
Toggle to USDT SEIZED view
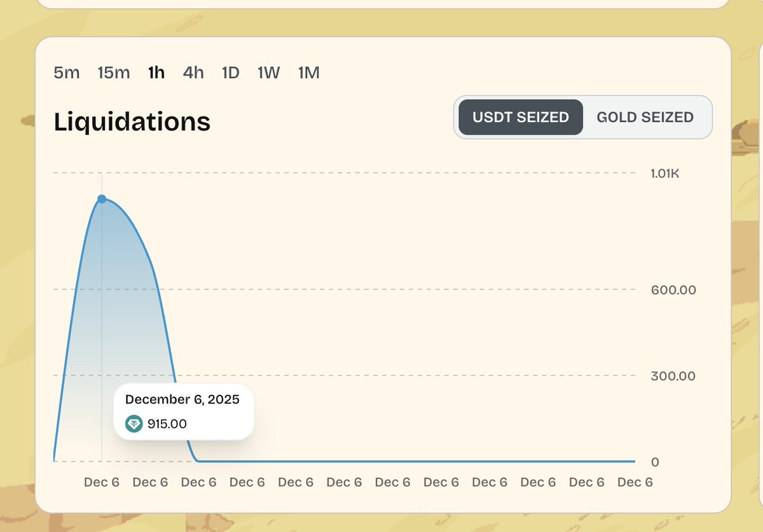tap(520, 117)
